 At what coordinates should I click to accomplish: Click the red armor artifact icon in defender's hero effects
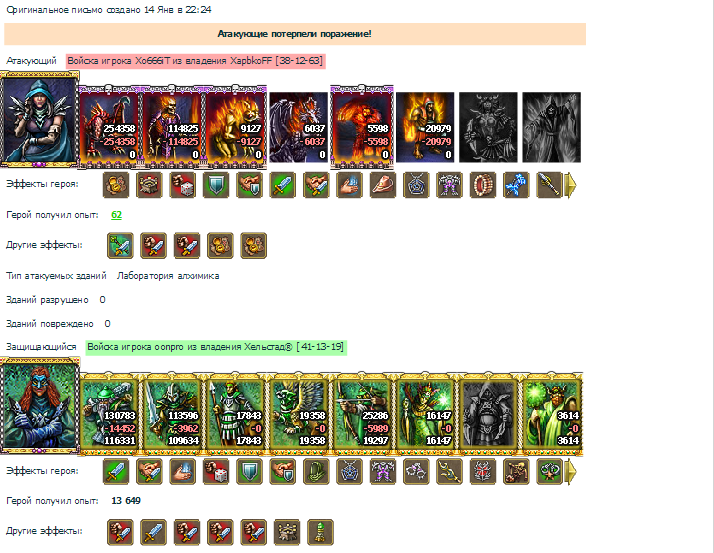point(483,471)
